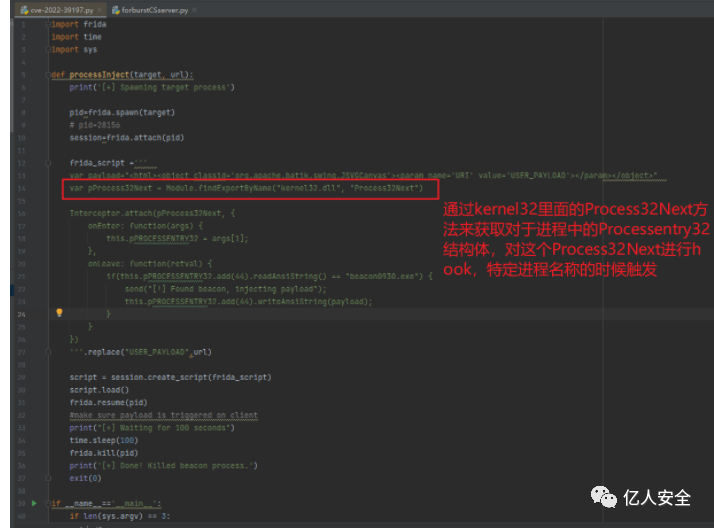Click the 'this.pPROCESSENTRY32 = args[1]' line
Screen dimensions: 714x529
[177, 239]
